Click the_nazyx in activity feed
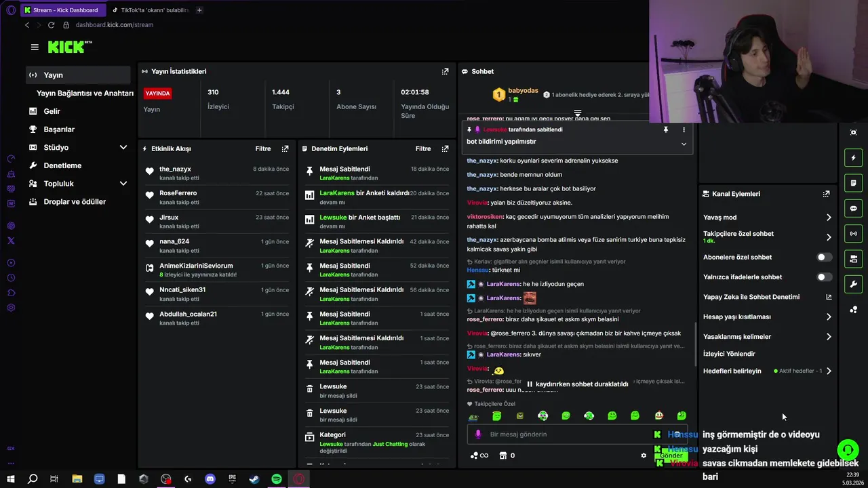Screen dimensions: 868x488 pos(175,169)
